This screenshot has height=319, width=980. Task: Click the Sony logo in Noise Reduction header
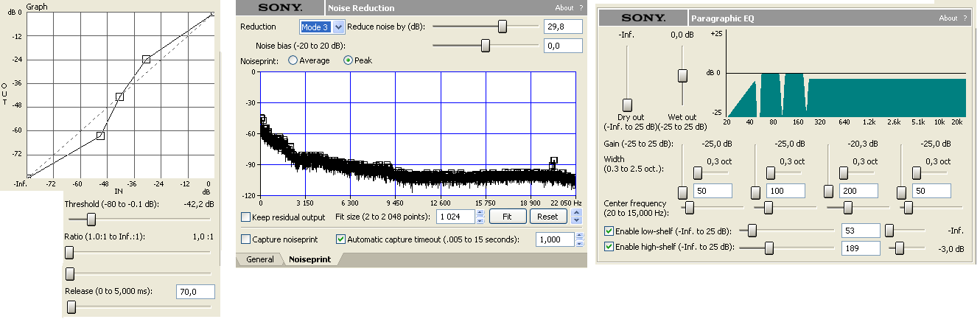coord(280,7)
